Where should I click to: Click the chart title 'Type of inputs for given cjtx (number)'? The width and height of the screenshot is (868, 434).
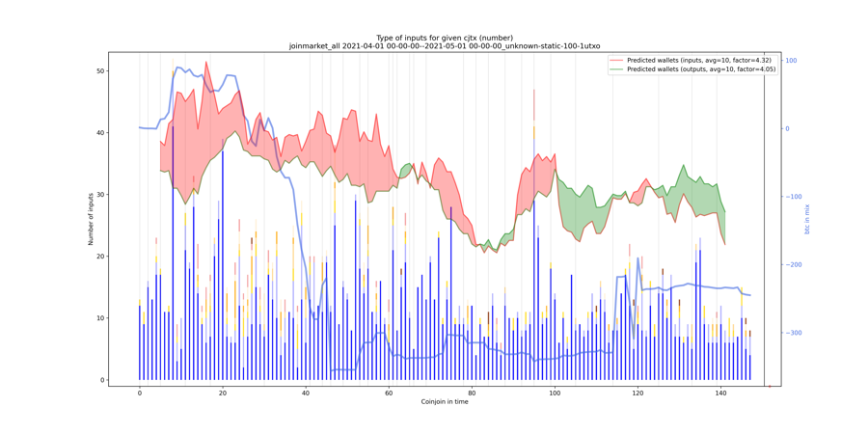(x=444, y=37)
